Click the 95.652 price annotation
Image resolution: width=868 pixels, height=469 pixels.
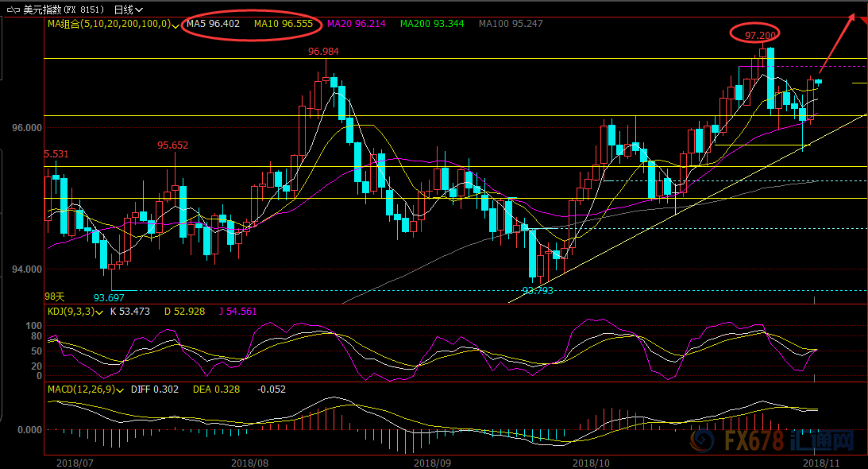[172, 145]
